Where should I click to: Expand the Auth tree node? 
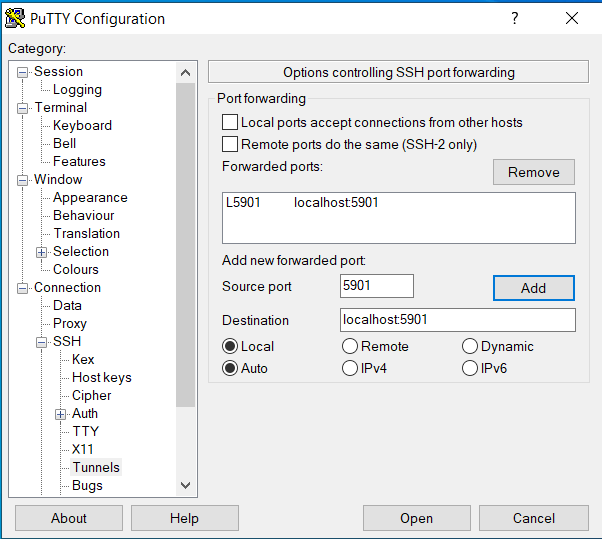tap(61, 414)
